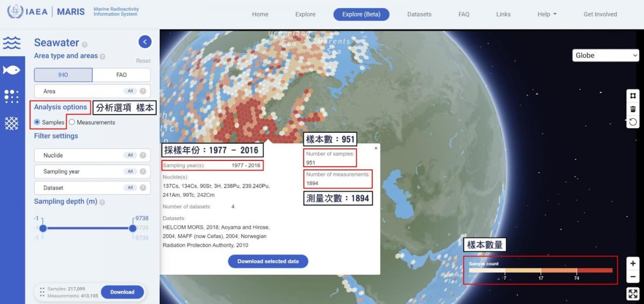The image size is (644, 304).
Task: Select the Samples radio button
Action: tap(37, 122)
